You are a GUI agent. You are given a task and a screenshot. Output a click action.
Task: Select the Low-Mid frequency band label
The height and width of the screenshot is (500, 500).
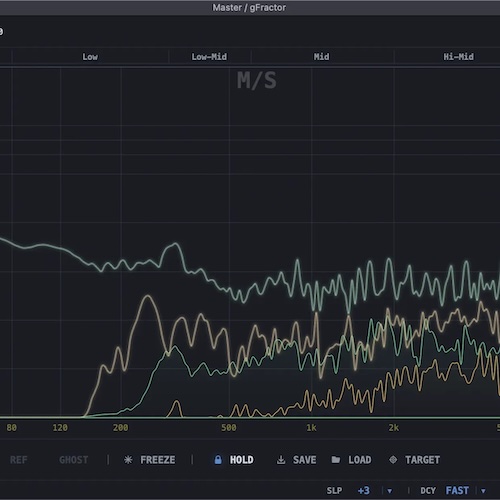209,57
